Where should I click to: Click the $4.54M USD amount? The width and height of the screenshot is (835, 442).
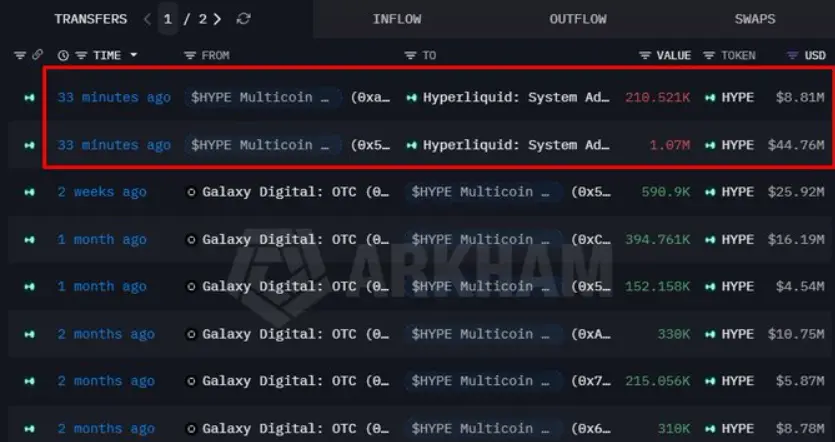point(800,287)
